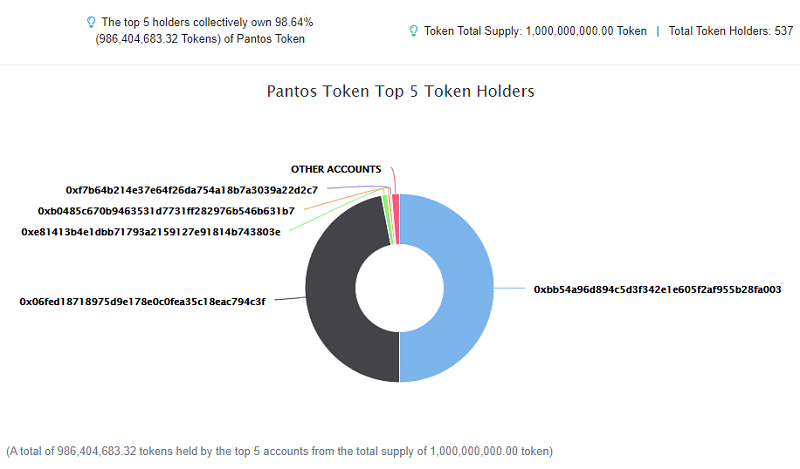The image size is (800, 469).
Task: Click the OTHER ACCOUNTS chart label
Action: click(x=336, y=169)
